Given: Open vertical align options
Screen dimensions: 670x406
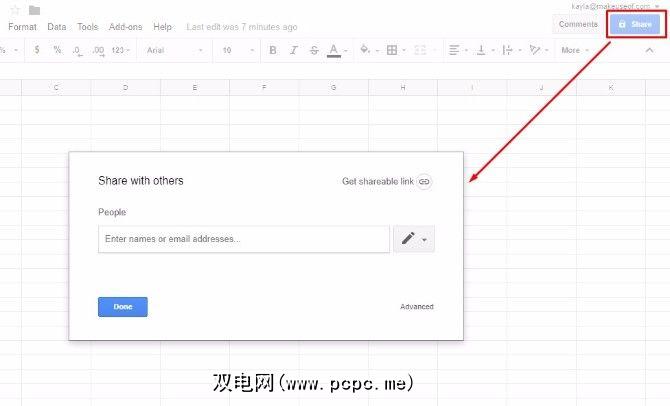Looking at the screenshot, I should 481,50.
